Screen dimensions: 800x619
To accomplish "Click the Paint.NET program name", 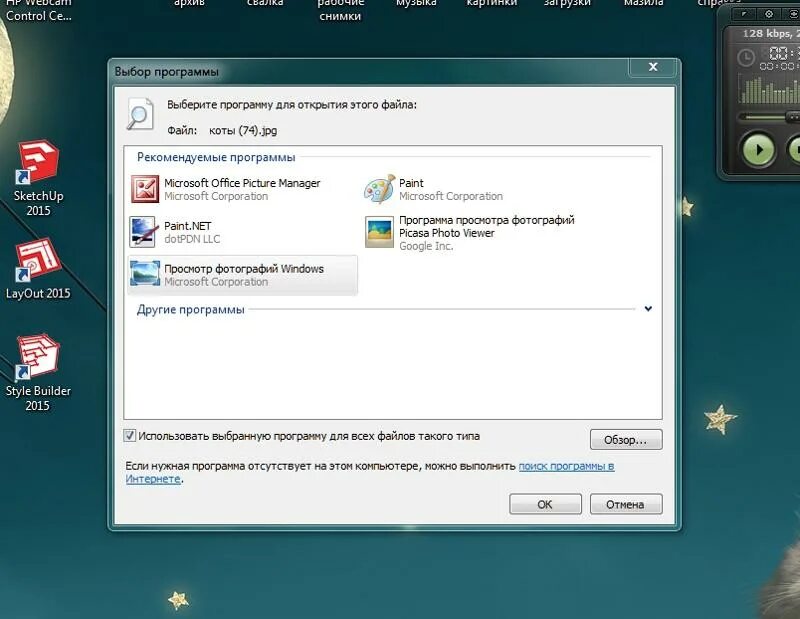I will [188, 226].
